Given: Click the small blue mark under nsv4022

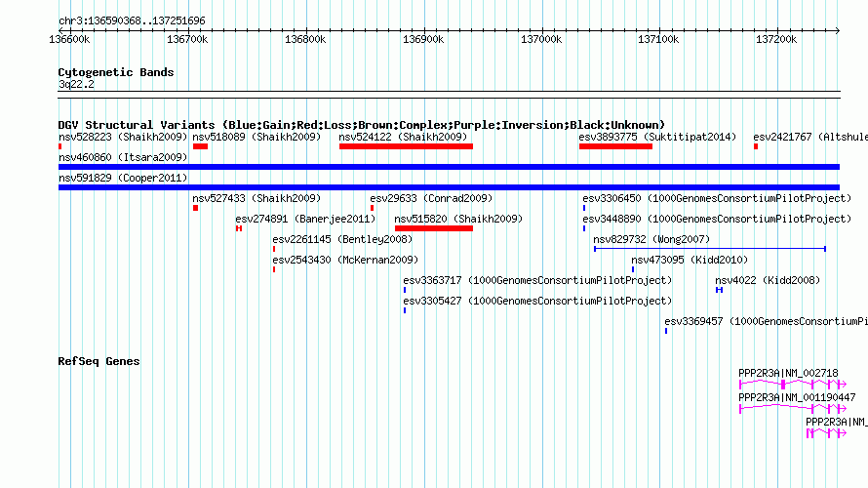Looking at the screenshot, I should pyautogui.click(x=719, y=290).
